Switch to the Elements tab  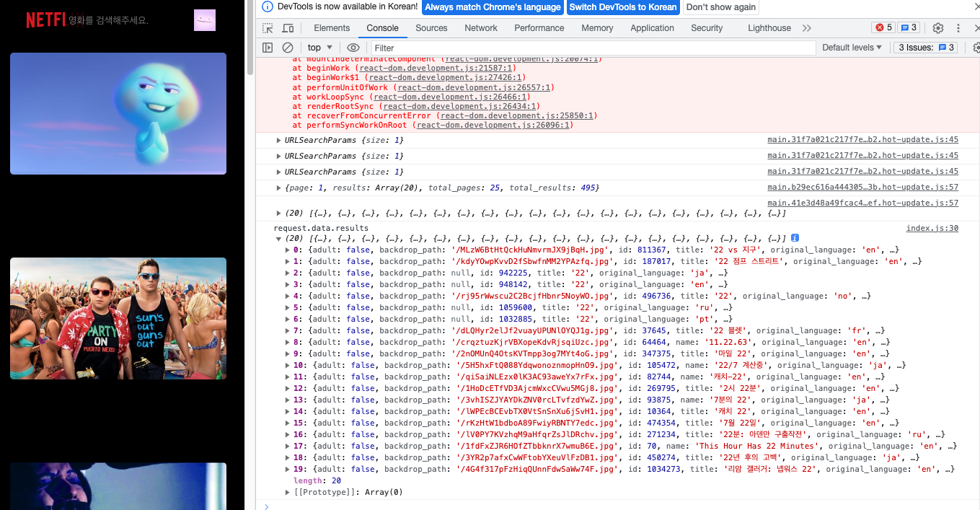tap(332, 28)
